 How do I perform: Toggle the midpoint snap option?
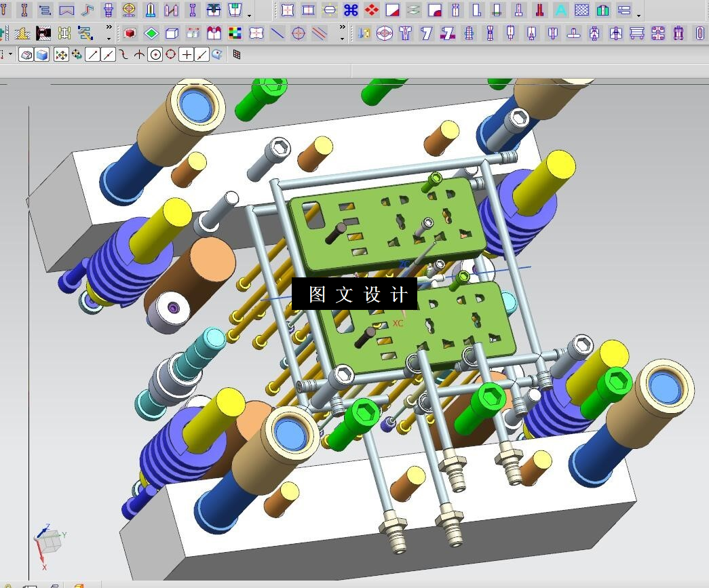point(108,55)
